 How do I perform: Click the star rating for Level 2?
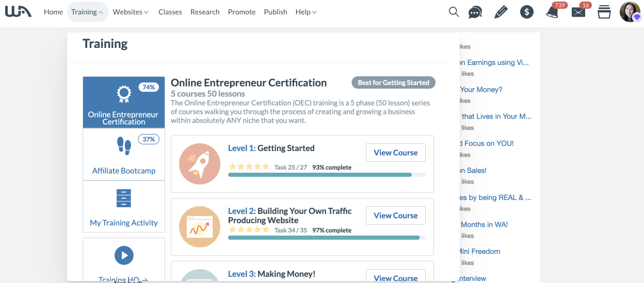tap(249, 229)
